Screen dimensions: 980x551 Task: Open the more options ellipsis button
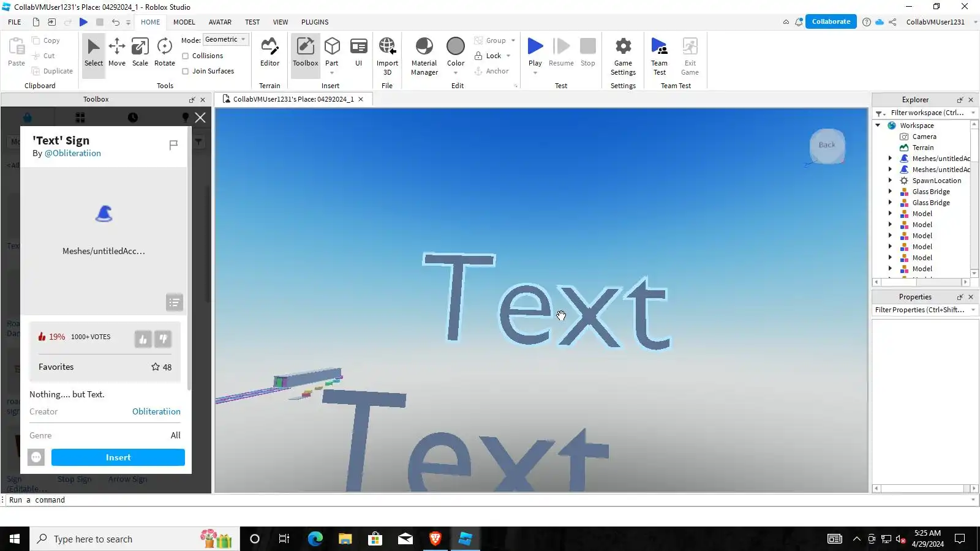(x=36, y=457)
